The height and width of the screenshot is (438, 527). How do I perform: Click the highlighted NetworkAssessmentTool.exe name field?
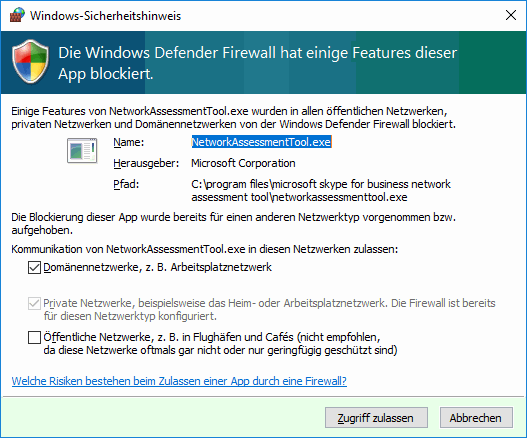pyautogui.click(x=261, y=142)
